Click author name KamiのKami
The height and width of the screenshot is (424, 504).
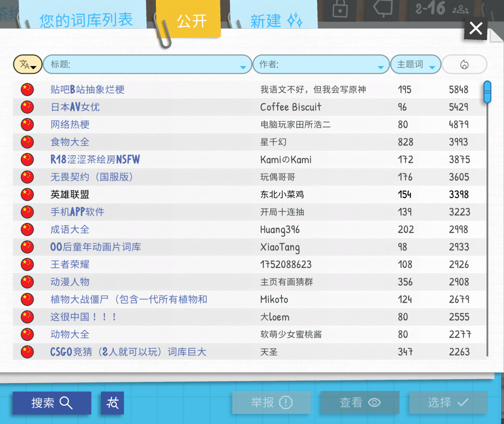[x=286, y=159]
